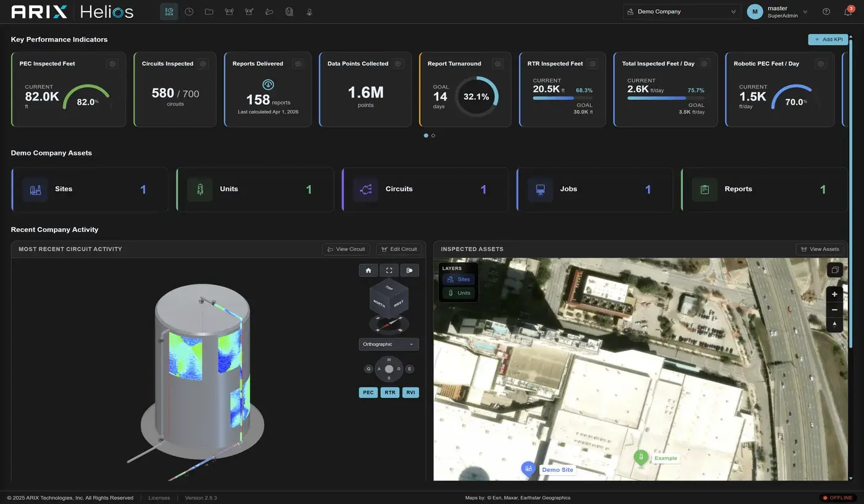Viewport: 864px width, 504px height.
Task: Toggle the PEC data layer
Action: [x=368, y=392]
